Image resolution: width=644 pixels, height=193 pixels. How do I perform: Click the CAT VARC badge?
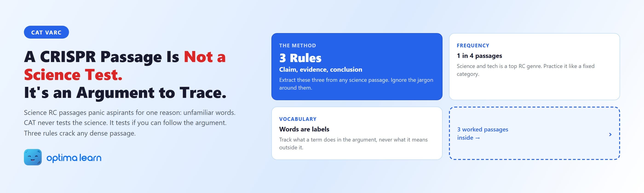click(46, 32)
